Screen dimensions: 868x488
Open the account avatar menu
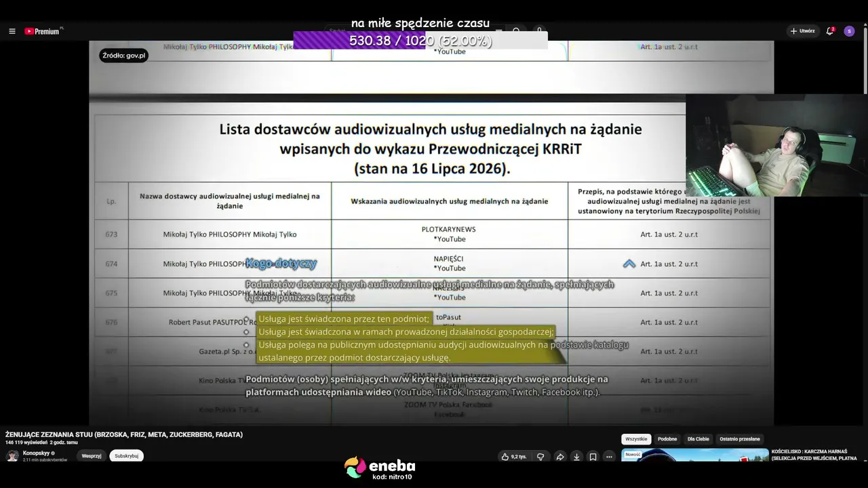[849, 31]
